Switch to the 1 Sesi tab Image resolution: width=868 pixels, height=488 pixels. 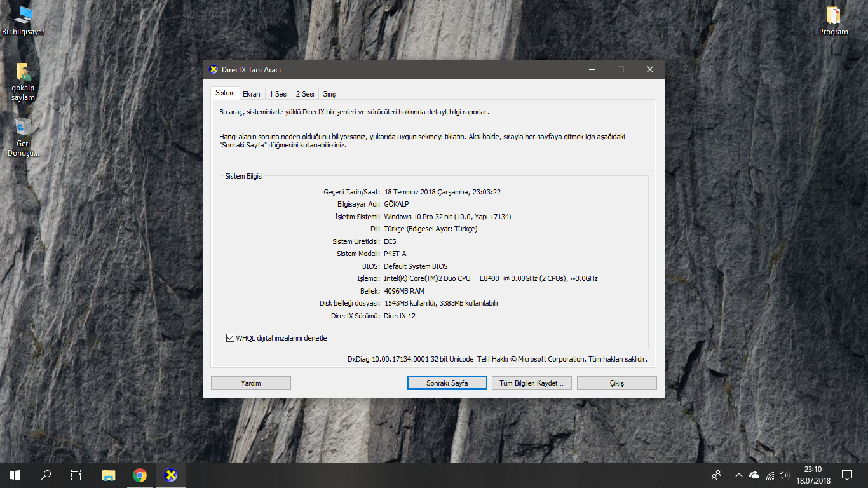click(x=278, y=94)
